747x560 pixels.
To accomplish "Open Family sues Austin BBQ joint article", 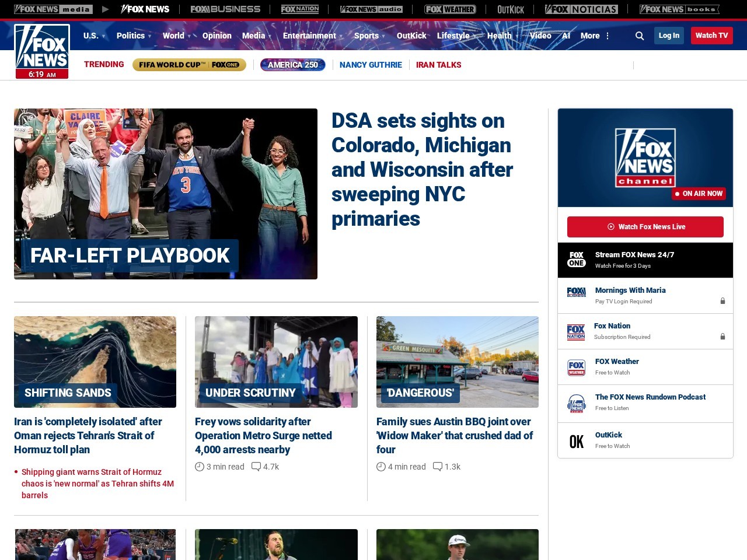I will coord(455,436).
